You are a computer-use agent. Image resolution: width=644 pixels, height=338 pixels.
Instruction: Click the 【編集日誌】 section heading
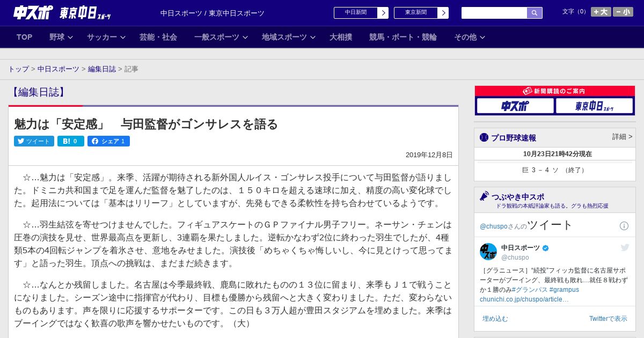[x=38, y=92]
